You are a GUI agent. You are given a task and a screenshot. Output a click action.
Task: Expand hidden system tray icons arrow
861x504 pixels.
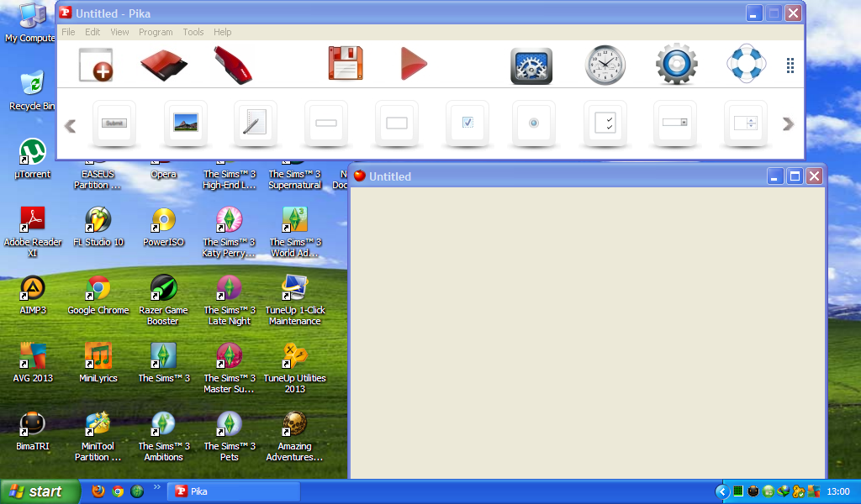[722, 491]
